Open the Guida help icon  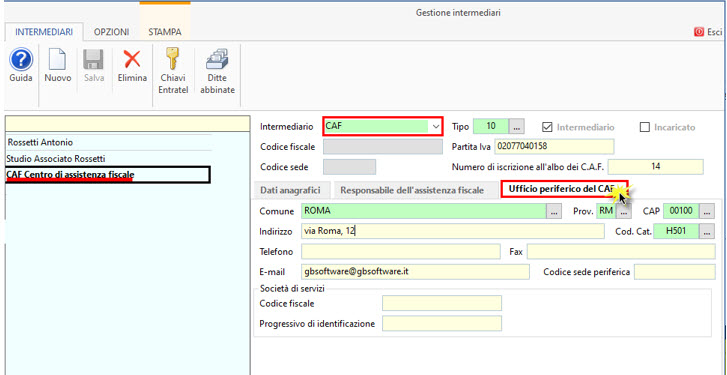click(21, 60)
